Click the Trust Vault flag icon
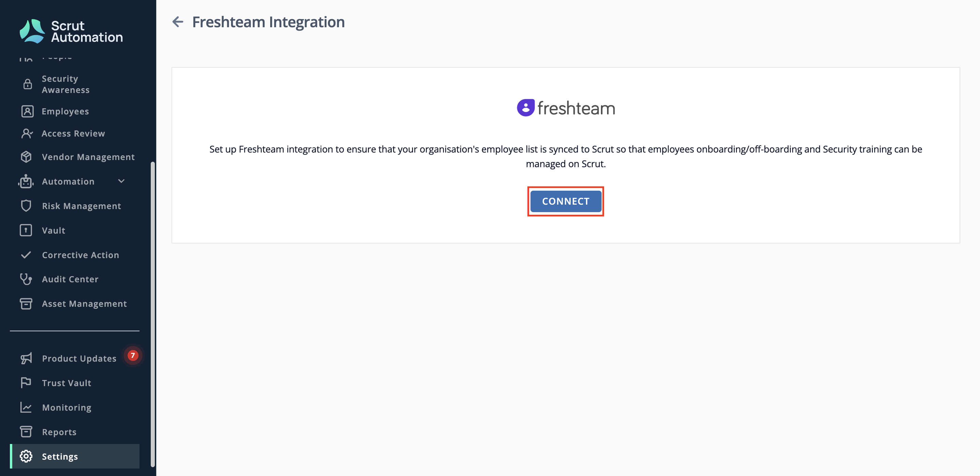The height and width of the screenshot is (476, 980). coord(26,383)
